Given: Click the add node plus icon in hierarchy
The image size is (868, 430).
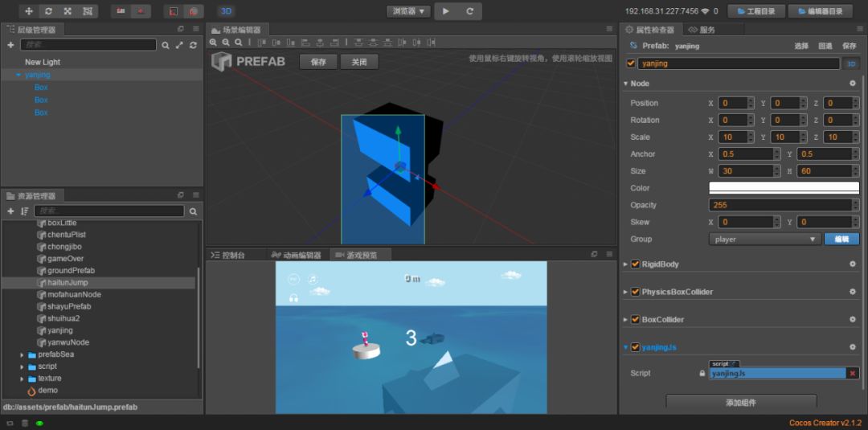Looking at the screenshot, I should (x=10, y=46).
